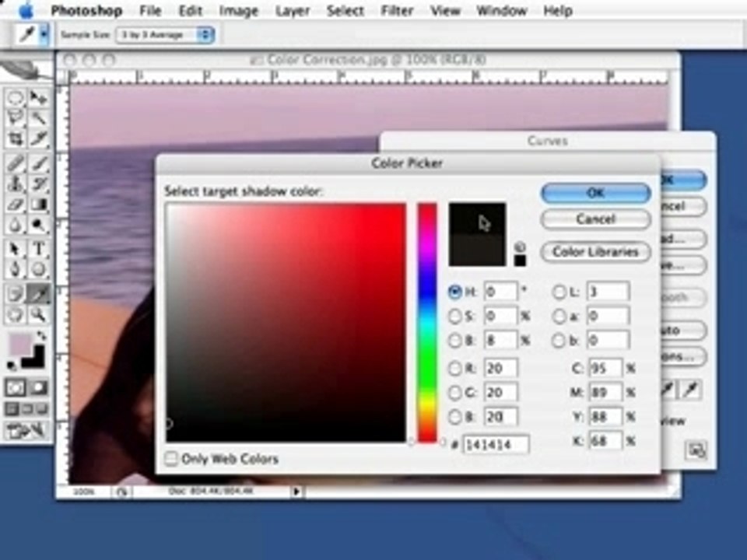Jump to ImageReady button in toolbox
747x560 pixels.
[x=26, y=431]
